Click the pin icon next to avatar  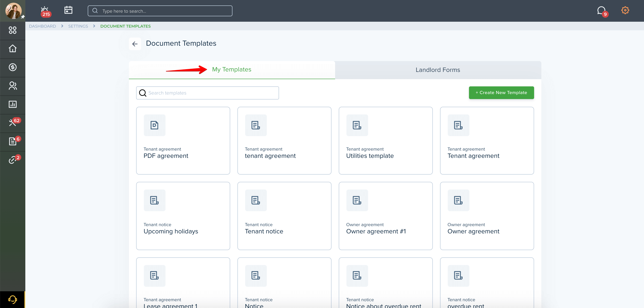[x=23, y=17]
